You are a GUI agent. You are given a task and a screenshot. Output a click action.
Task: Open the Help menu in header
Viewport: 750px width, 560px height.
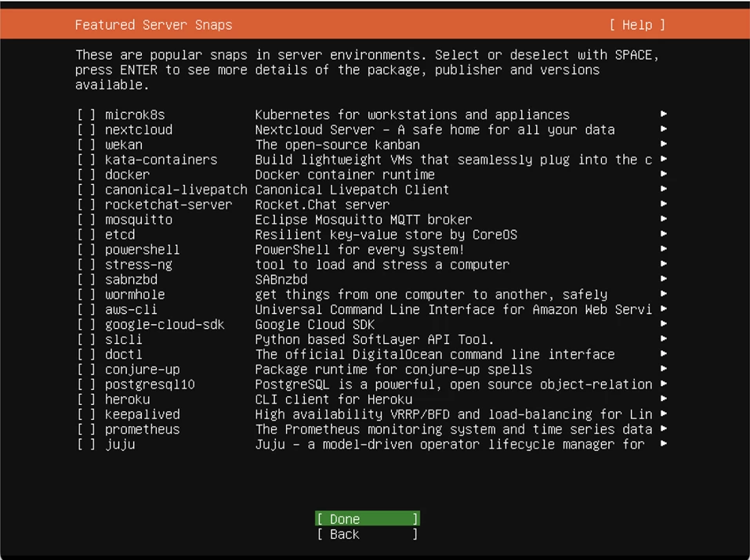(x=637, y=25)
